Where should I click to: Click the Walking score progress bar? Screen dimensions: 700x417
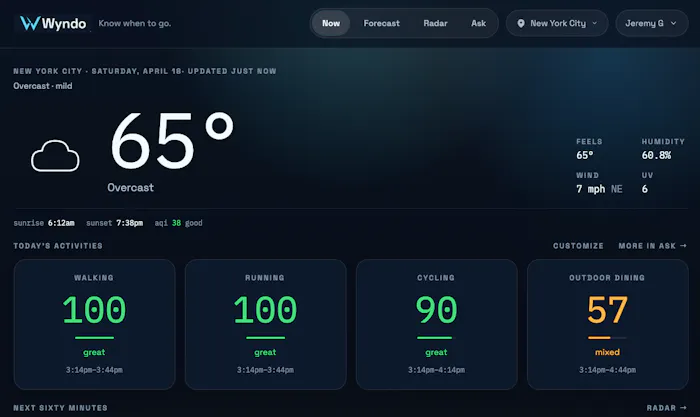point(94,338)
